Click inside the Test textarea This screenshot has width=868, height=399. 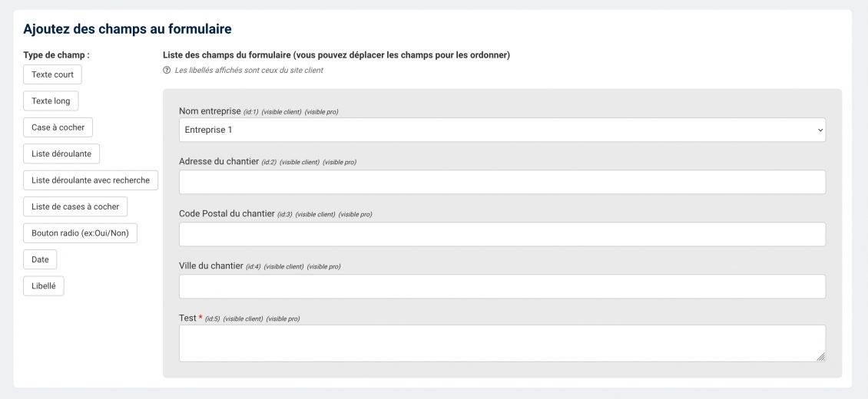[502, 343]
